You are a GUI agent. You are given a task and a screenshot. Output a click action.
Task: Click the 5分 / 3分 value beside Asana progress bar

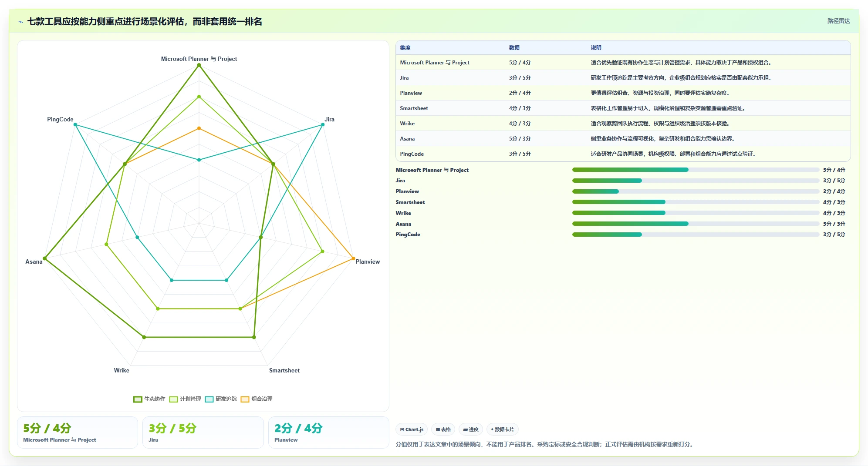coord(834,224)
